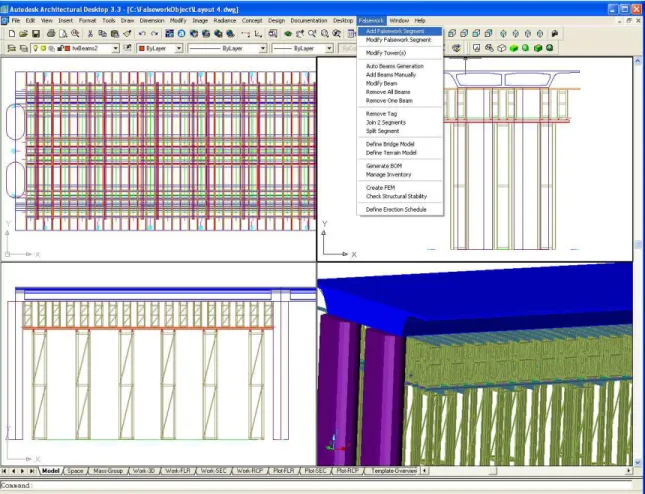Choose Generate BOM entry
Screen dimensions: 645x494
[400, 166]
